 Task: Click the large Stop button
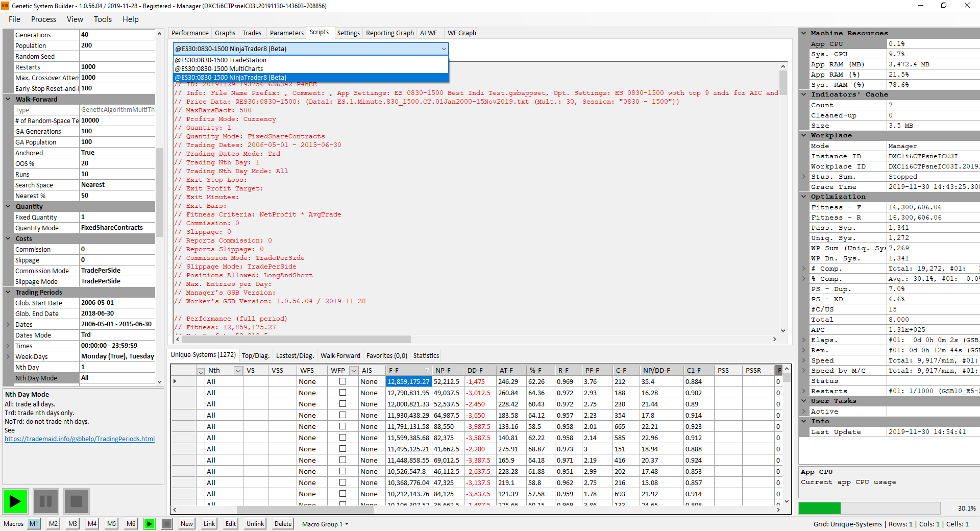(77, 501)
